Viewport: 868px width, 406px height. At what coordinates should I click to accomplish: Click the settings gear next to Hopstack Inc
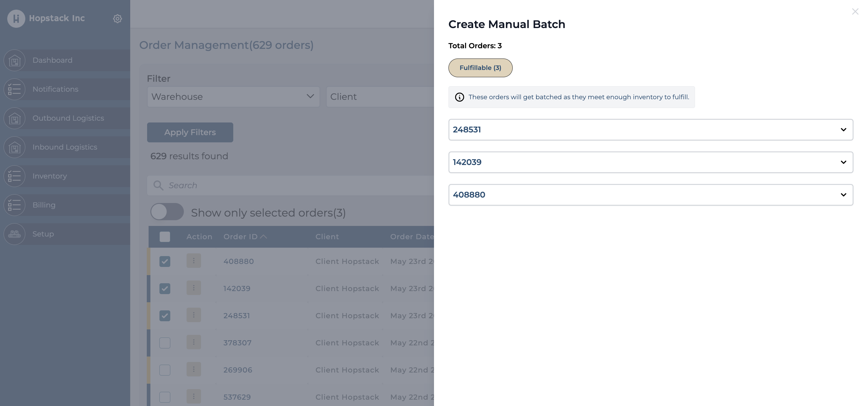[117, 18]
